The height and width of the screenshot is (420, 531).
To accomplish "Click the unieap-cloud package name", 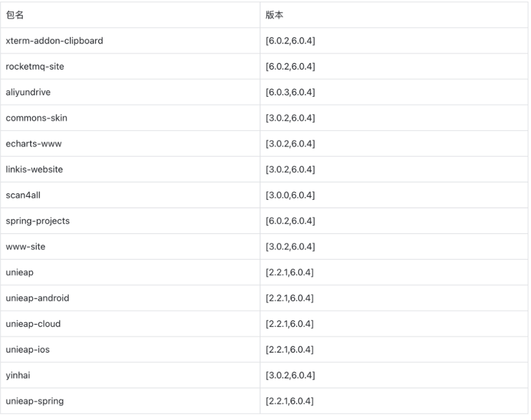I will 33,324.
